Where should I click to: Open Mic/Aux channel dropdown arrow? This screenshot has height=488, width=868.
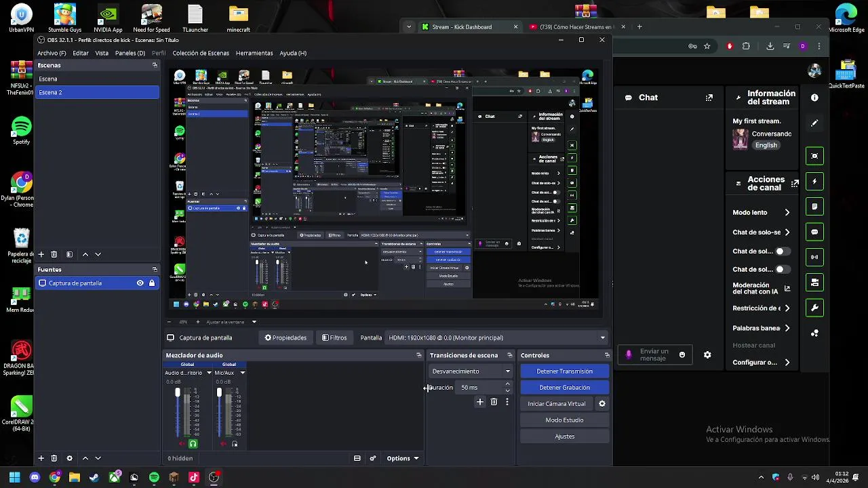242,373
